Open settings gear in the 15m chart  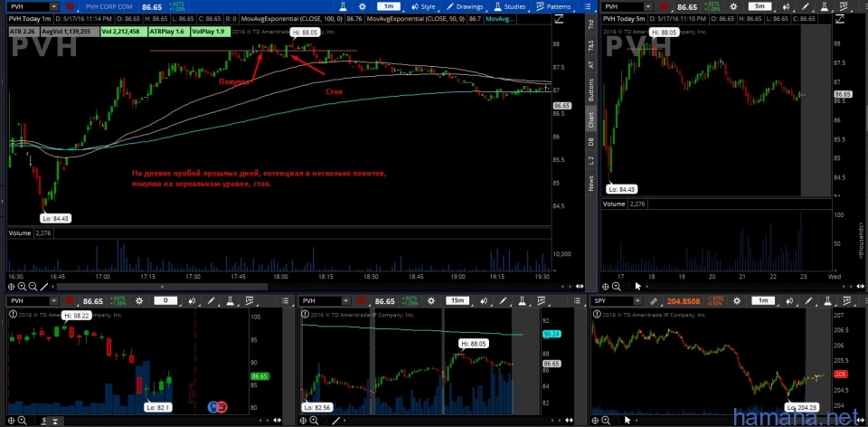(432, 300)
